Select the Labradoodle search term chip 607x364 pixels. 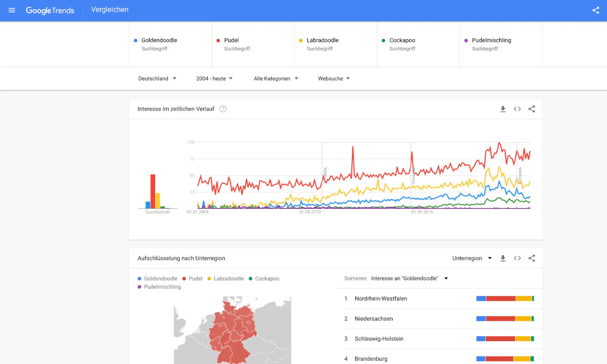pyautogui.click(x=335, y=44)
